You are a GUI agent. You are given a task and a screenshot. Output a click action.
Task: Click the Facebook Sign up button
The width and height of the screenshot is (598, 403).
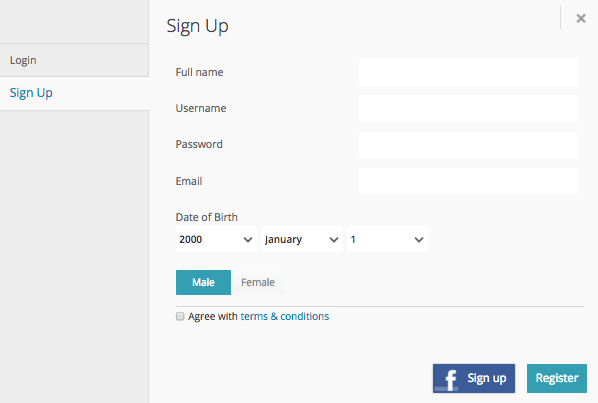click(474, 378)
